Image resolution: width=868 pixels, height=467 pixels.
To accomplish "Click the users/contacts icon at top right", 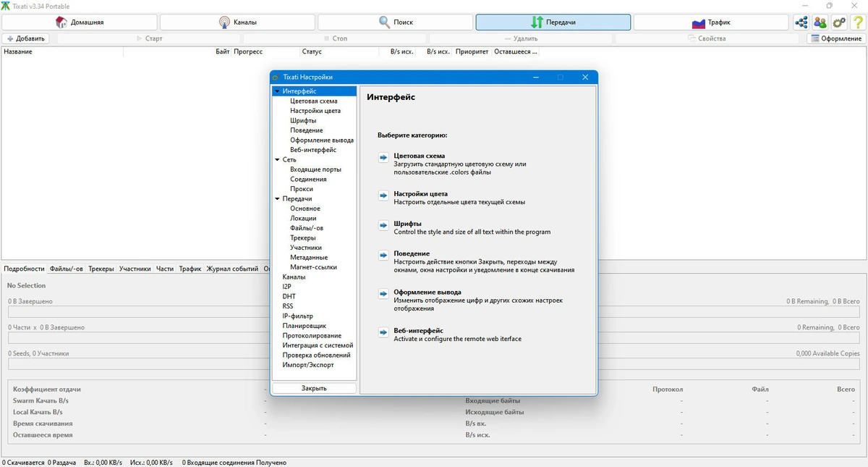I will [820, 22].
